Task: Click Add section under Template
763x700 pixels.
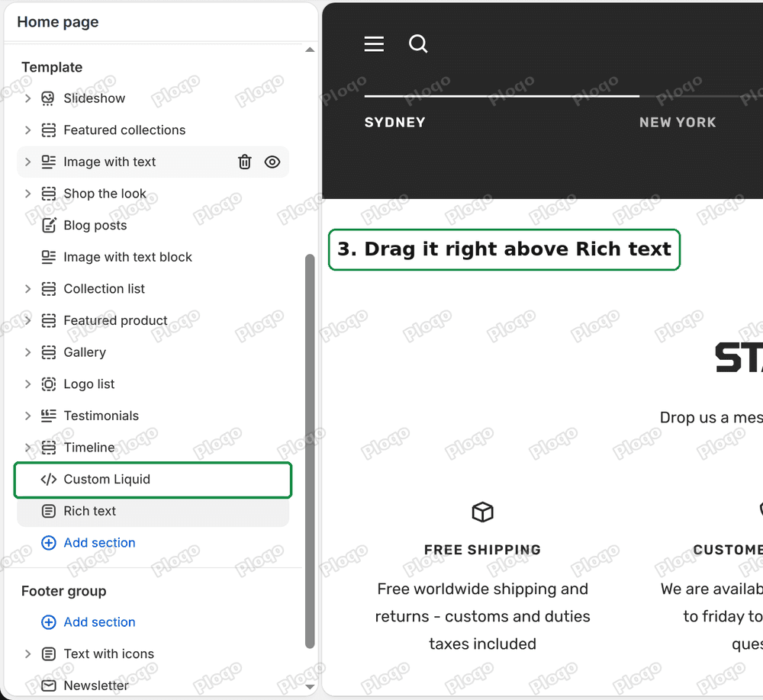Action: click(99, 543)
